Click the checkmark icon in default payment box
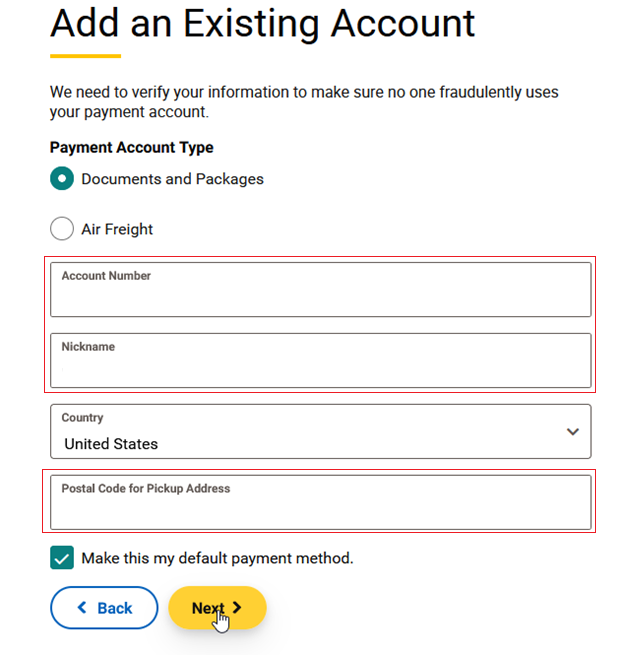 (62, 558)
